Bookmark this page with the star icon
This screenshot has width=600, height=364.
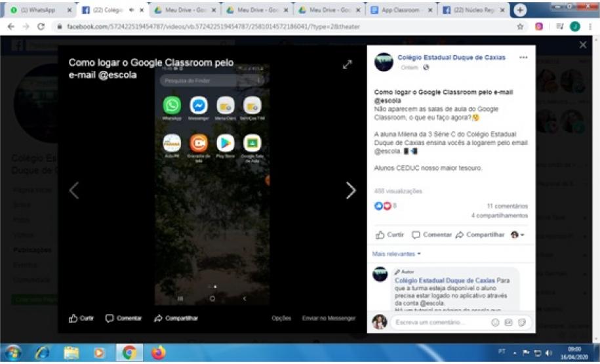coord(520,26)
